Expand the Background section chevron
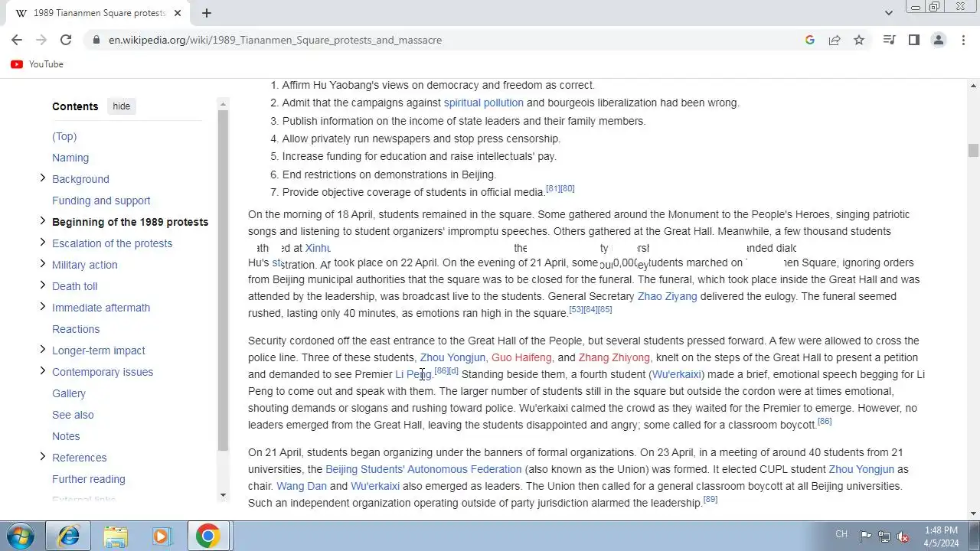 point(42,178)
